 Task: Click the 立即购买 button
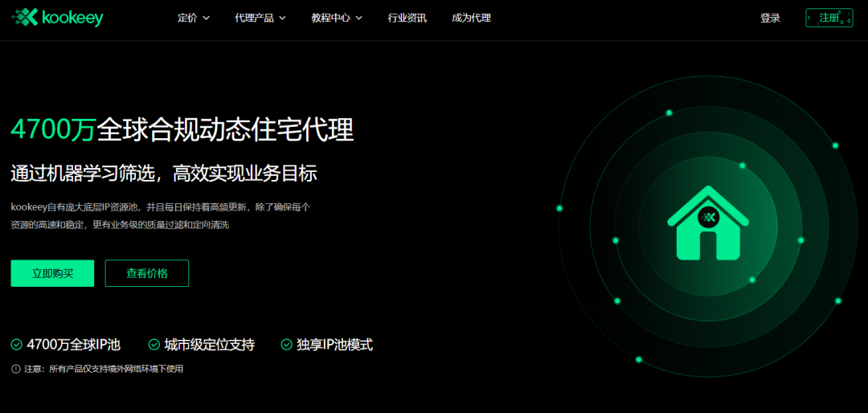[x=52, y=273]
